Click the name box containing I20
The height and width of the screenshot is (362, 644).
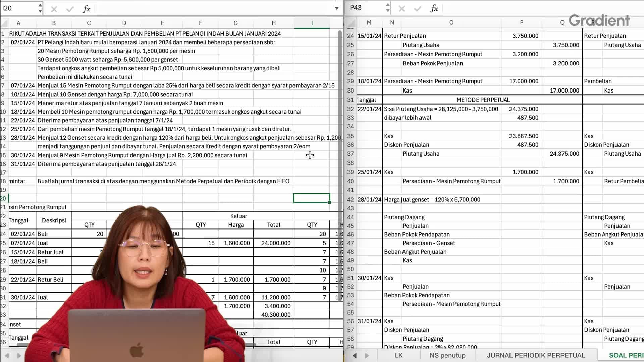coord(18,8)
